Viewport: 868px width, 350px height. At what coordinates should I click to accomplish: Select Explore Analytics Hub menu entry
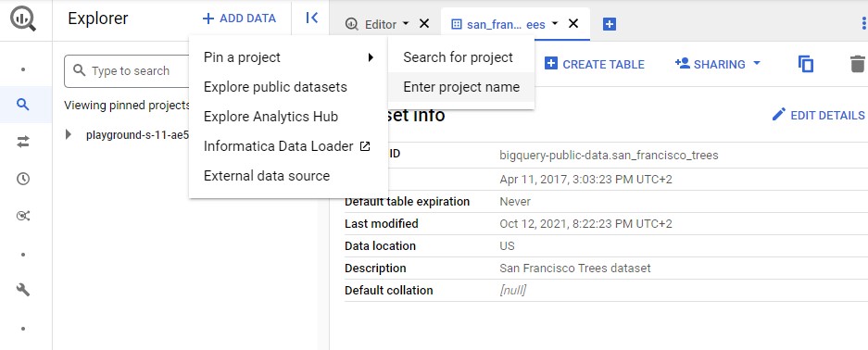[288, 117]
